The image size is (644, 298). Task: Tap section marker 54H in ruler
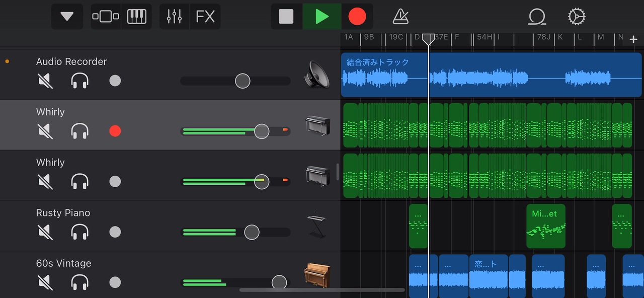click(485, 37)
